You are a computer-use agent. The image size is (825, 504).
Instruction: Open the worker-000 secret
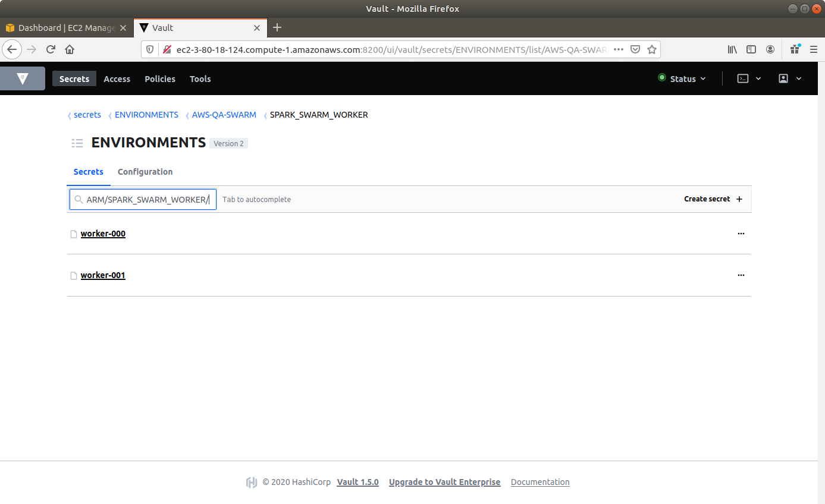point(103,234)
